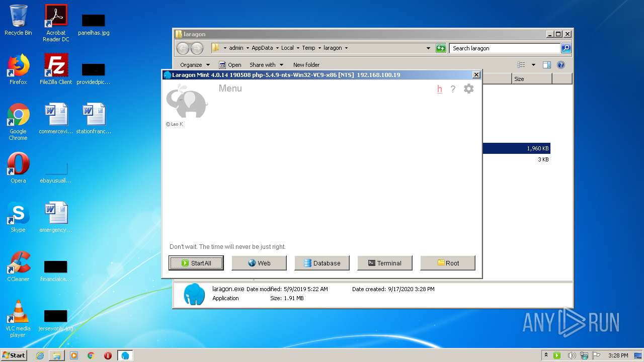
Task: Open the emergency Word document
Action: [56, 217]
